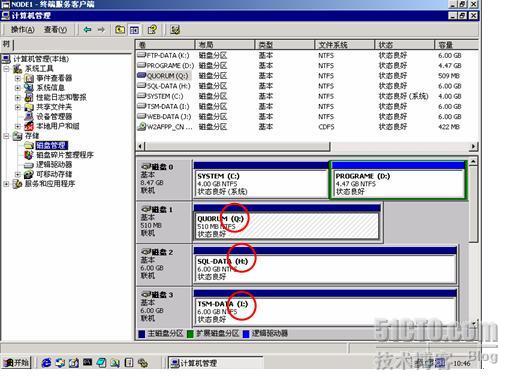
Task: Select the 存储 tree label
Action: [x=32, y=136]
